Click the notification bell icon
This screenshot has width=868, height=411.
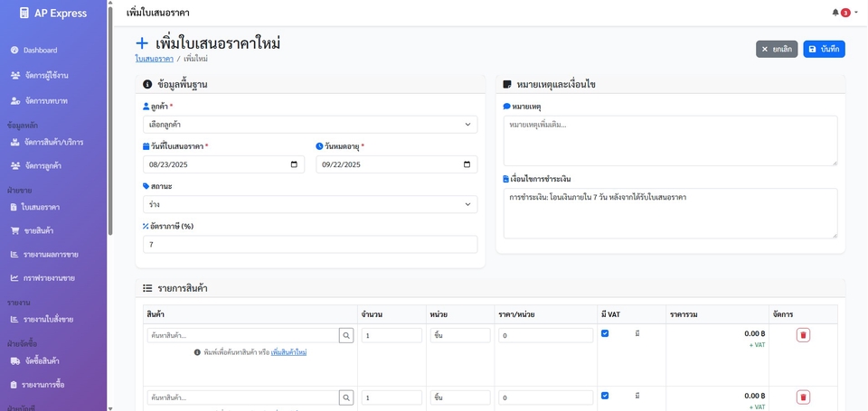coord(835,13)
